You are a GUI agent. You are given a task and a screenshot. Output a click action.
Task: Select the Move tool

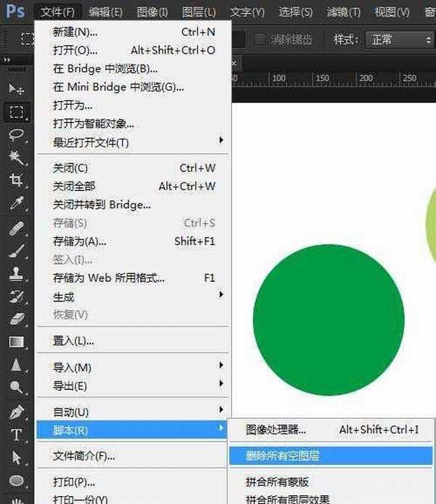tap(16, 89)
